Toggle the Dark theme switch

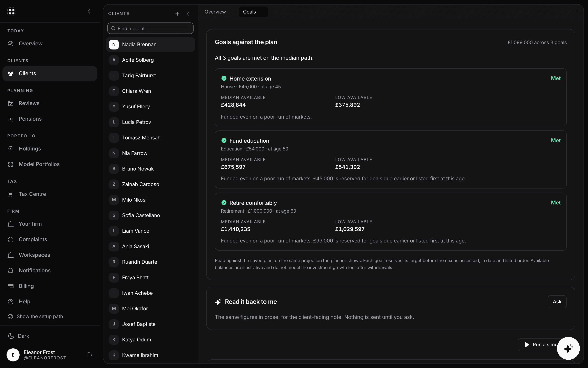point(18,336)
